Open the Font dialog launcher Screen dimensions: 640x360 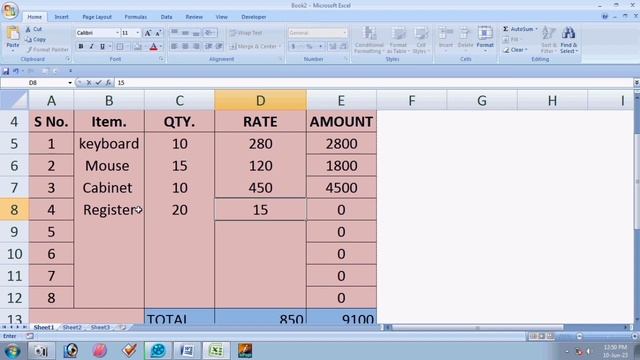[161, 59]
